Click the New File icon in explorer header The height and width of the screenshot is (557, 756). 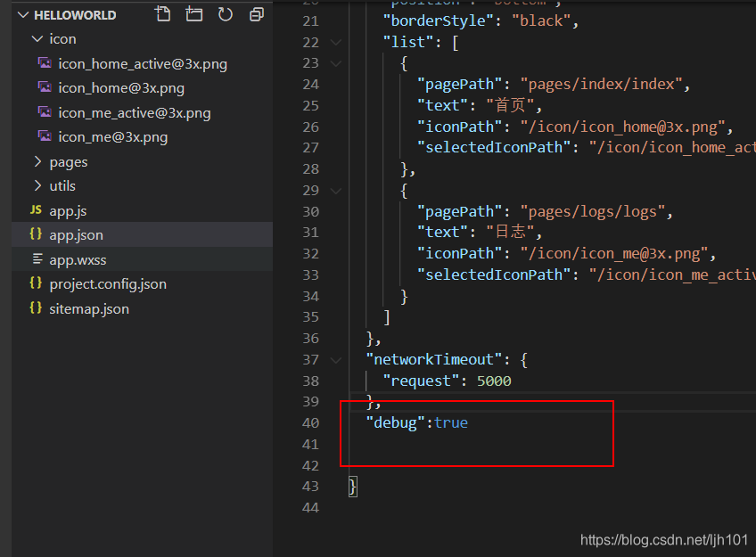163,14
